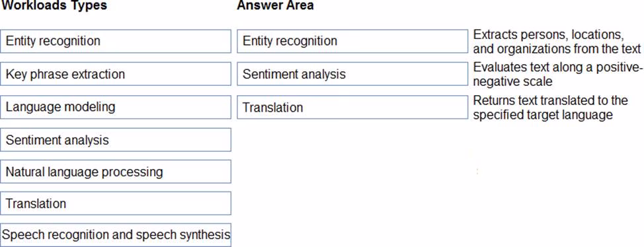Select Translation slot in Answer Area
644x247 pixels.
[352, 107]
